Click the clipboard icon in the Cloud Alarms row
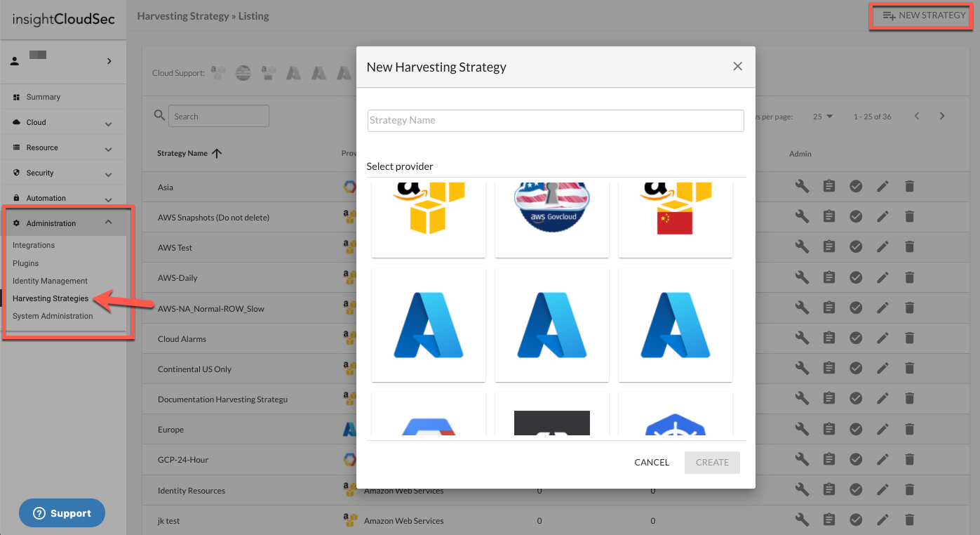This screenshot has height=535, width=980. point(828,338)
